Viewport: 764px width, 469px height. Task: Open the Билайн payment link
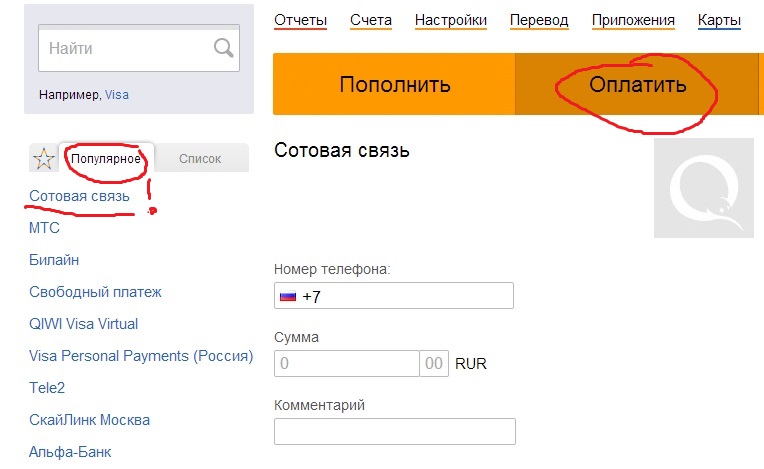pyautogui.click(x=55, y=260)
